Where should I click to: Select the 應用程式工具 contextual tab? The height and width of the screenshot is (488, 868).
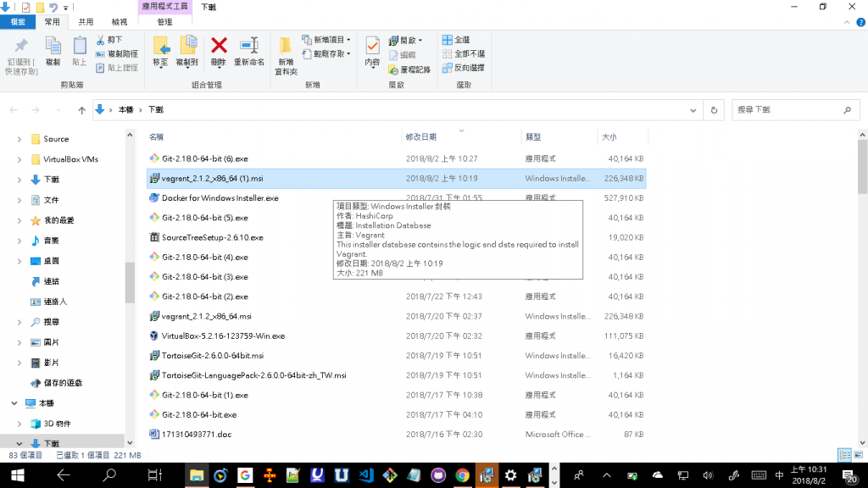tap(164, 7)
